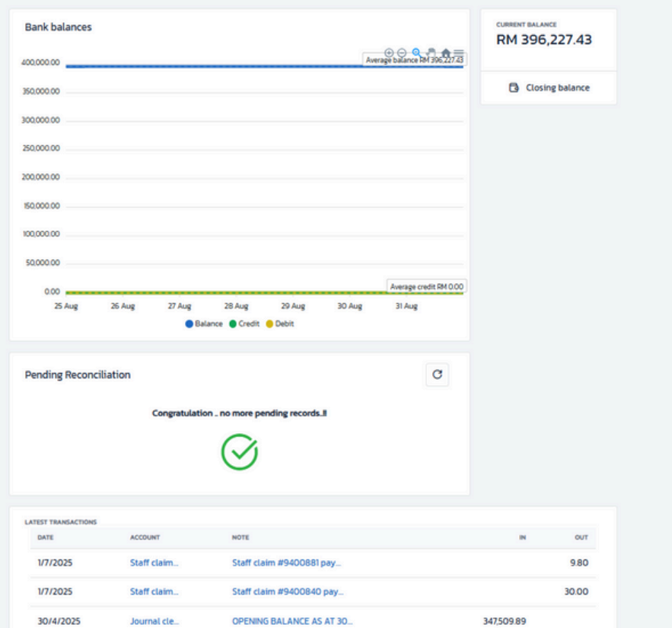672x628 pixels.
Task: Open Staff claim account in first row
Action: pos(154,564)
